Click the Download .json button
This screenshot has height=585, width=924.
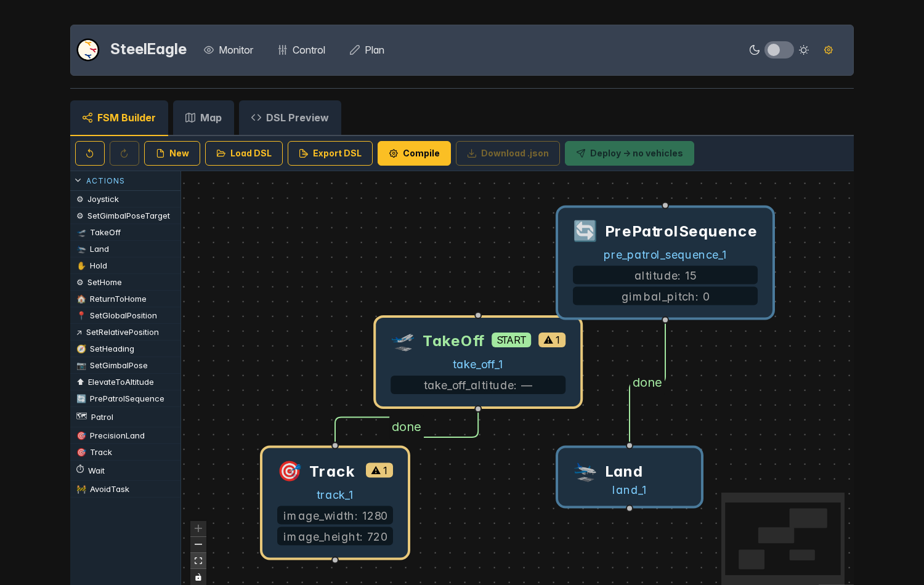[508, 153]
